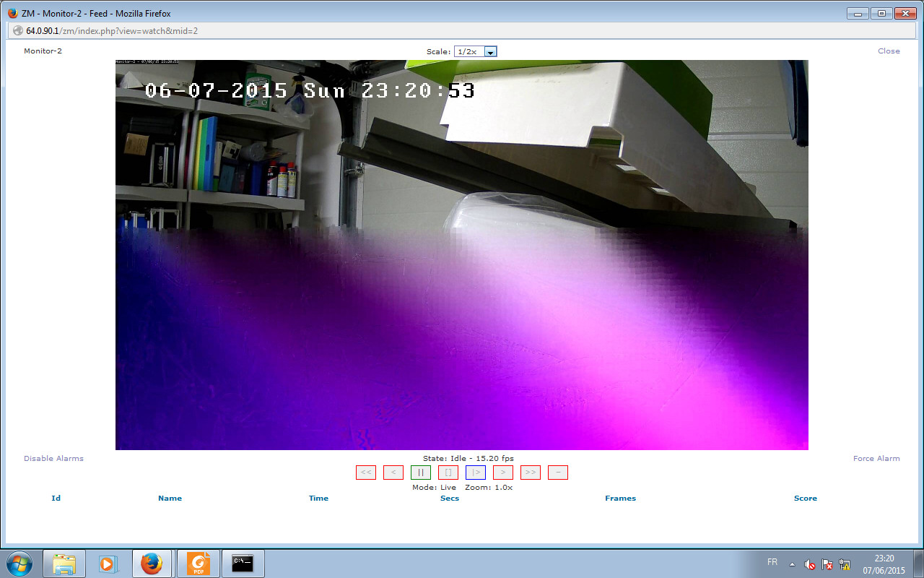Show hidden system tray icons
Screen dimensions: 924x578
point(792,564)
